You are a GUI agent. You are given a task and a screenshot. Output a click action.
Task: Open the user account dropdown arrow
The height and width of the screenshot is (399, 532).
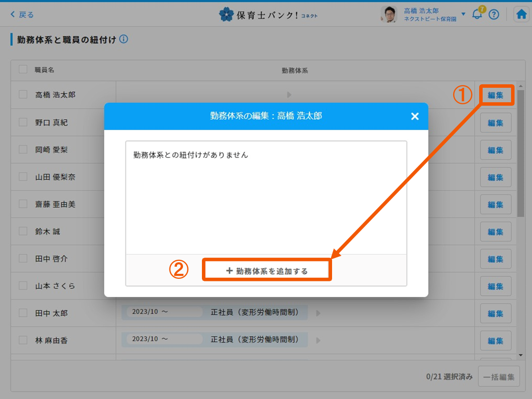coord(463,14)
